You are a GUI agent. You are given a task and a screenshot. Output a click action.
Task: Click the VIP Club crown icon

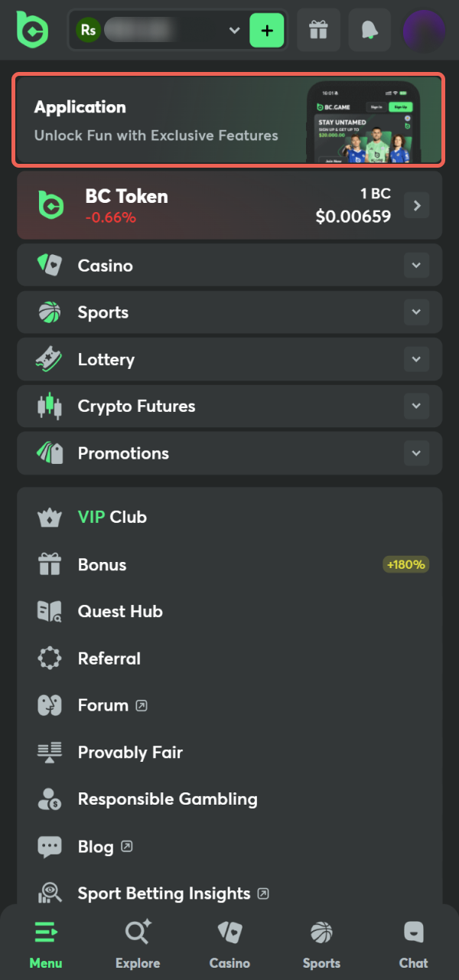pyautogui.click(x=49, y=517)
